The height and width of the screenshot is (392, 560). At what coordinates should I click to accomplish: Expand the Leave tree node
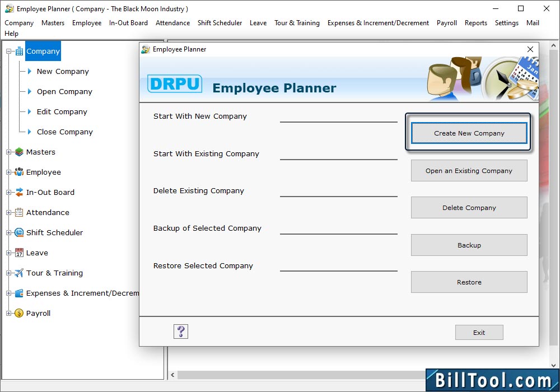[x=8, y=253]
